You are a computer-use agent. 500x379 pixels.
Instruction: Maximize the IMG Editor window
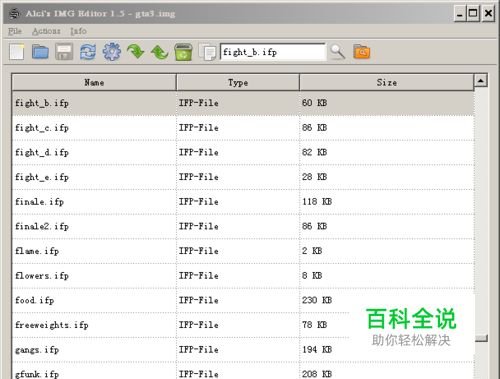[473, 14]
